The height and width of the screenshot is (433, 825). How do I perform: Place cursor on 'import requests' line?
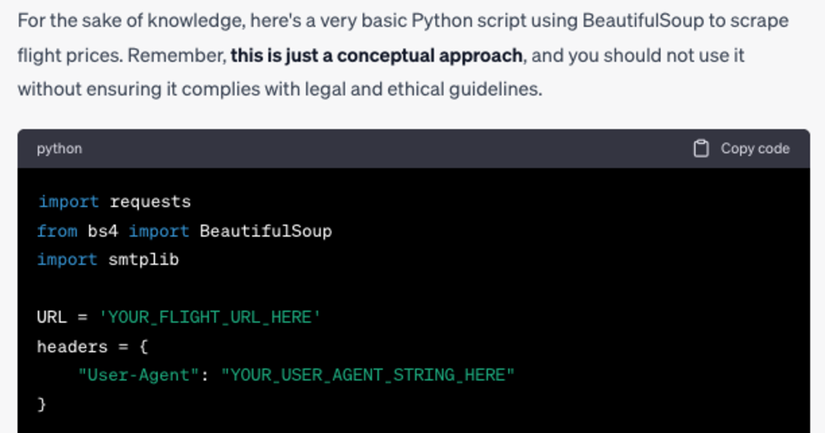point(114,202)
